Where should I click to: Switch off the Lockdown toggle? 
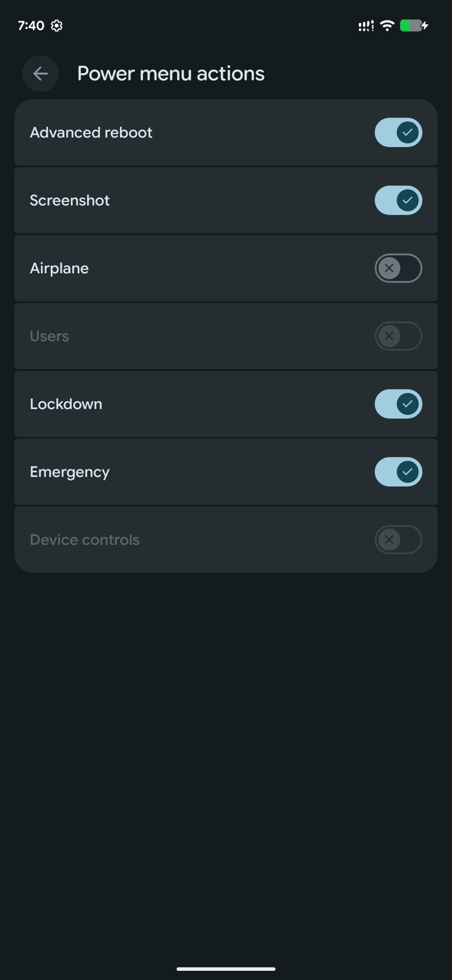tap(398, 404)
